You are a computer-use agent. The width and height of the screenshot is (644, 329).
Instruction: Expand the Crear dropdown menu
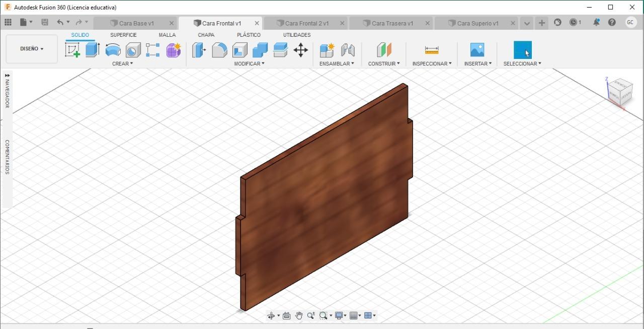point(123,63)
